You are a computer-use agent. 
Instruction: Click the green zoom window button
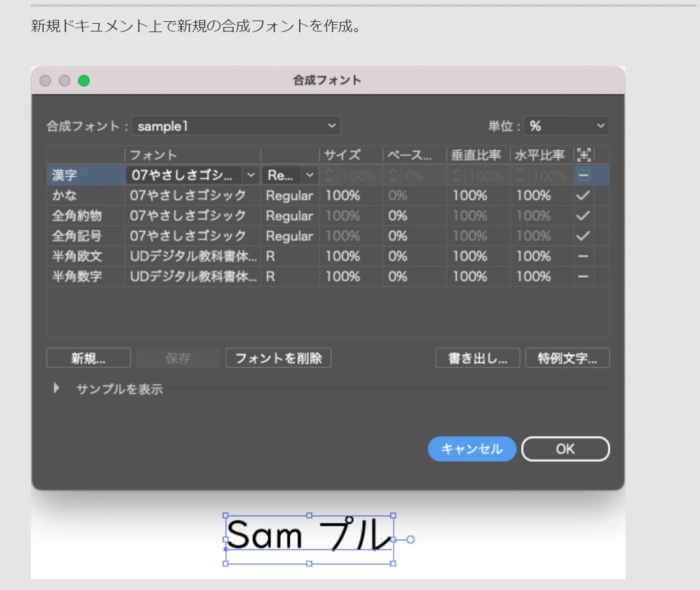84,81
